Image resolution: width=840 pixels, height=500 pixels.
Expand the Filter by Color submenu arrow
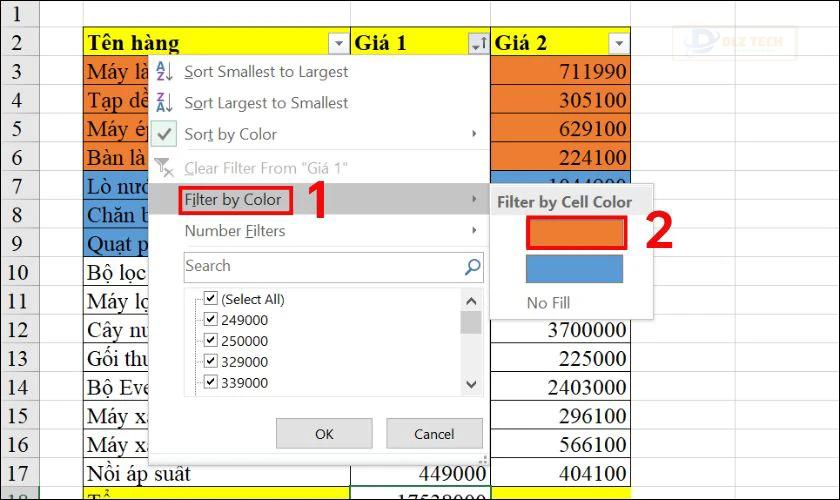pyautogui.click(x=474, y=199)
